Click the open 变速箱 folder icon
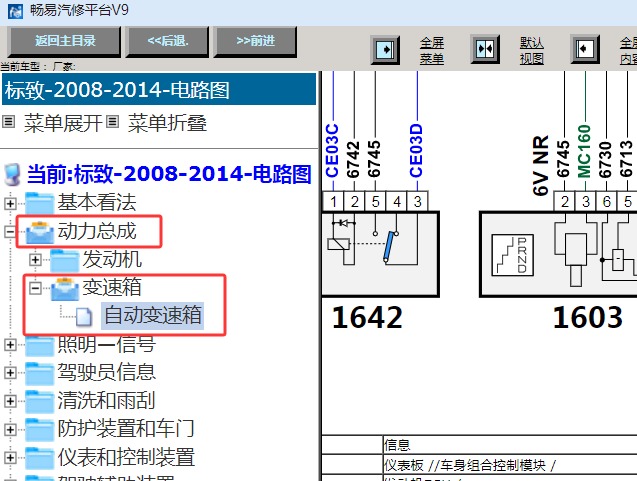Image resolution: width=637 pixels, height=481 pixels. tap(65, 289)
